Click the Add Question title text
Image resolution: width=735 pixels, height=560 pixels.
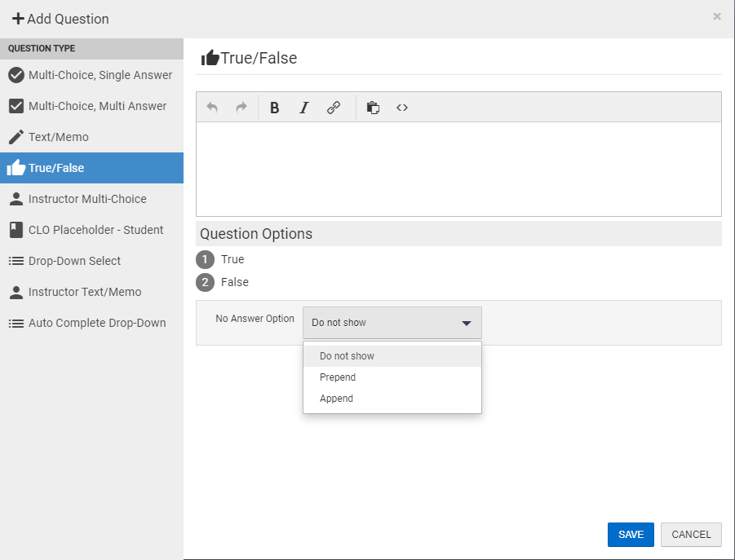pyautogui.click(x=68, y=19)
